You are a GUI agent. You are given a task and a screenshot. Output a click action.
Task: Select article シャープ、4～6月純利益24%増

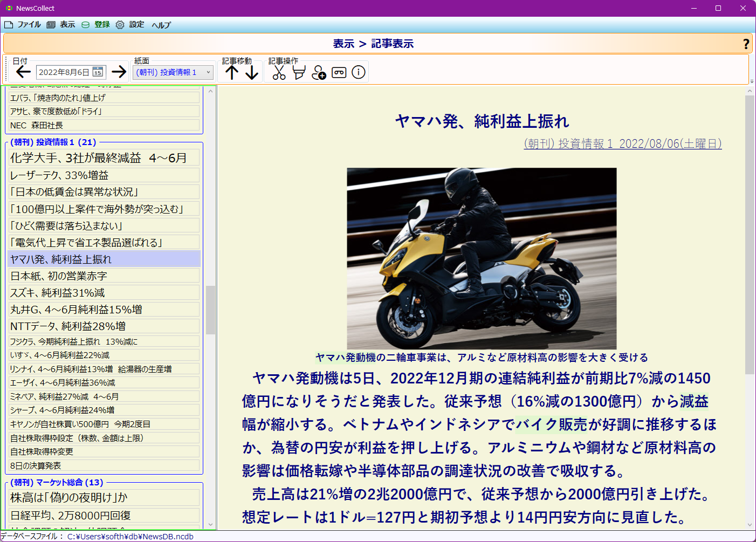tap(104, 410)
